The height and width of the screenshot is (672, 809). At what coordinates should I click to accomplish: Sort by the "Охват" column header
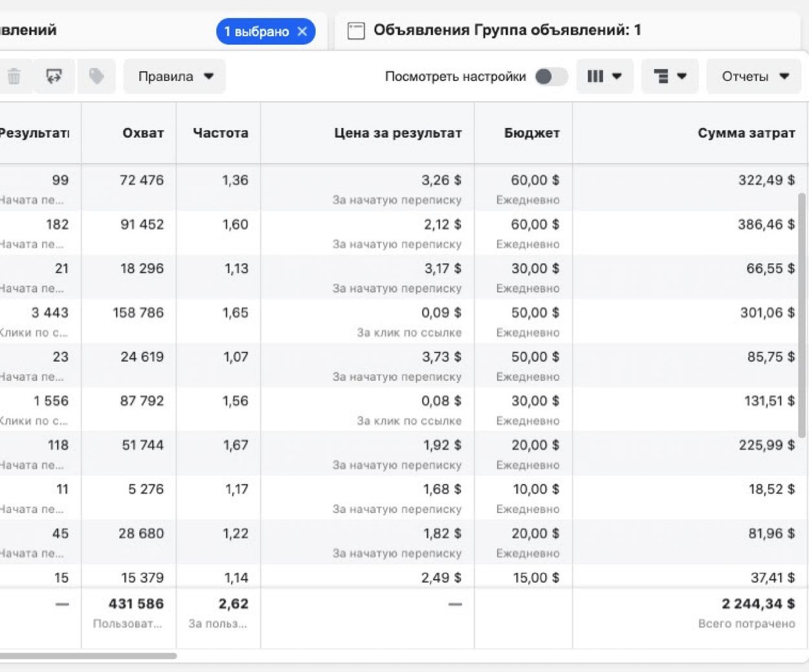143,133
